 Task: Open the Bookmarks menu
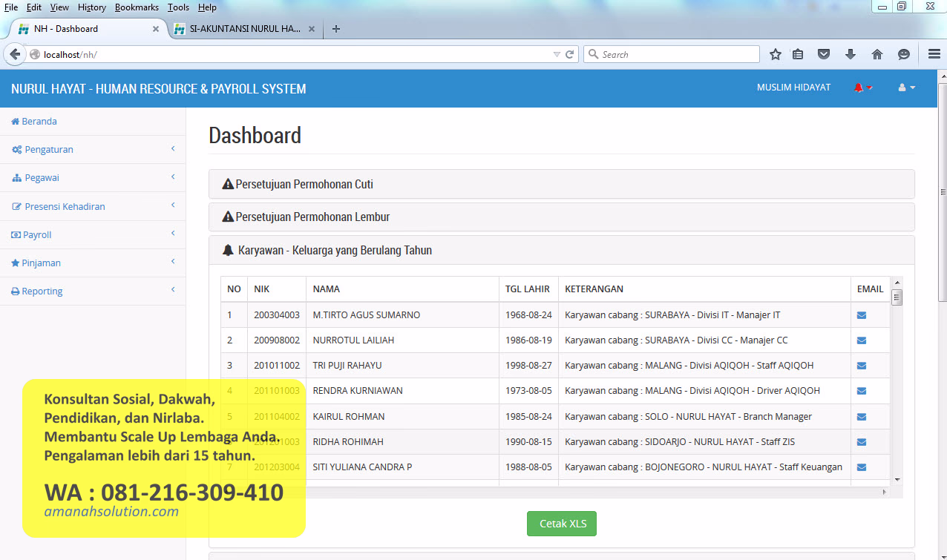[x=137, y=7]
